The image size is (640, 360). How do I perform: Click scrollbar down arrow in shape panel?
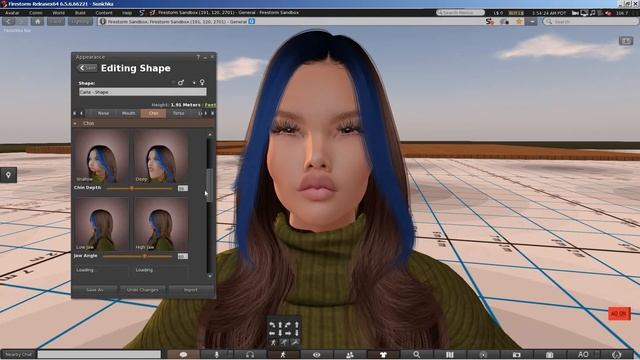(210, 276)
